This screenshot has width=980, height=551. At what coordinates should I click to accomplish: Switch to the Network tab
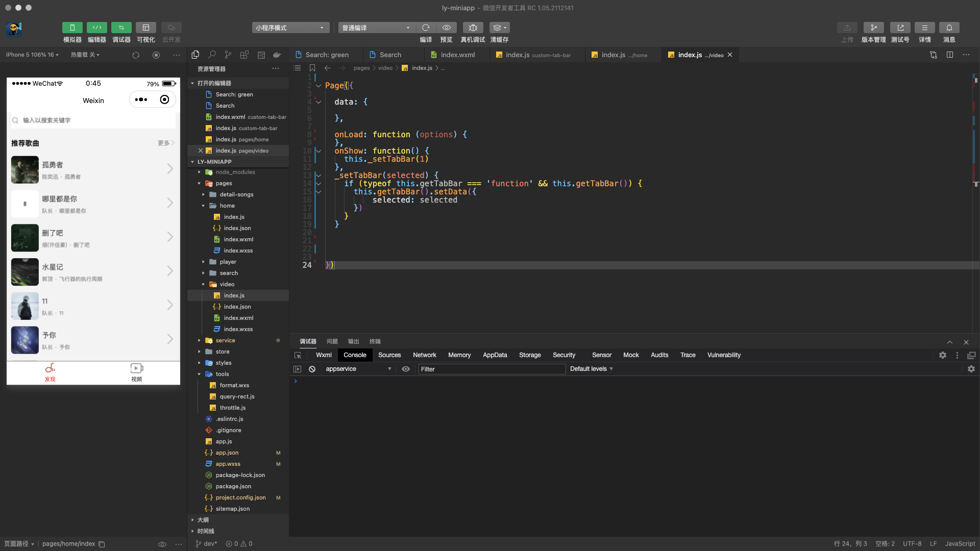point(424,355)
